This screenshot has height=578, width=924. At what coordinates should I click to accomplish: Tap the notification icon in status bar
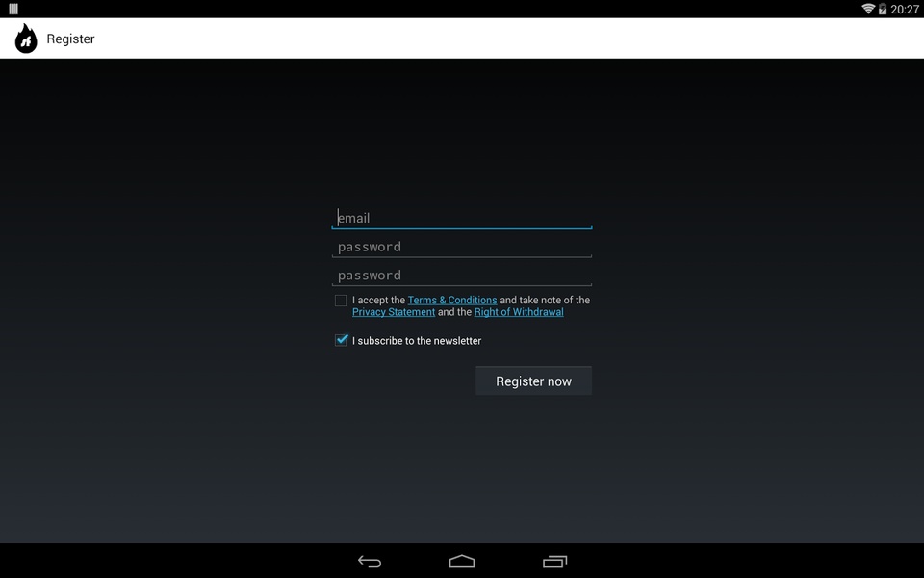(x=13, y=9)
